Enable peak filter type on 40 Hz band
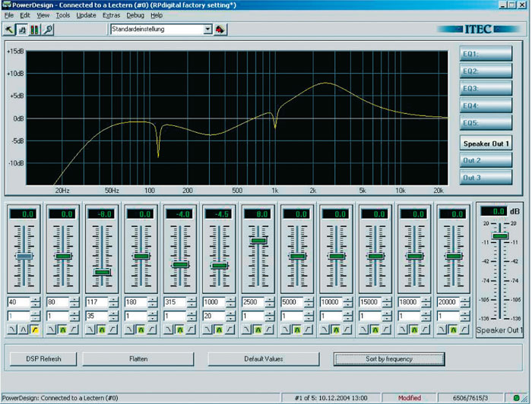 [24, 330]
